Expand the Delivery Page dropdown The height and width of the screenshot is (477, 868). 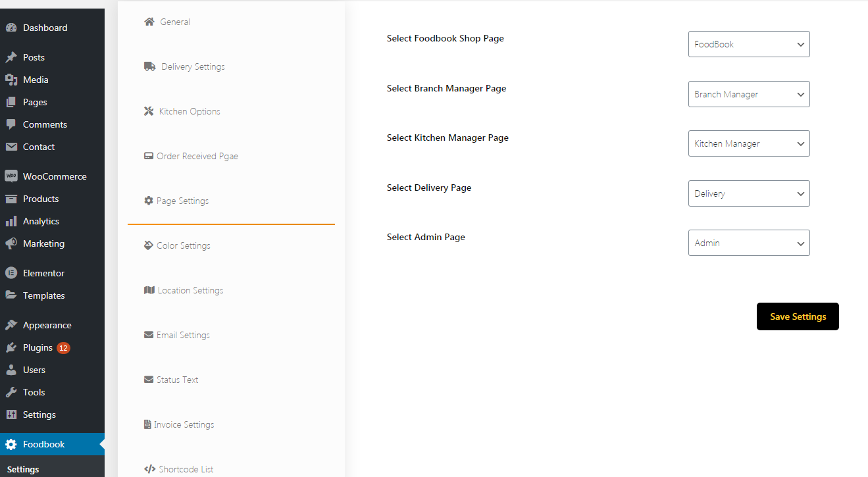(x=749, y=193)
